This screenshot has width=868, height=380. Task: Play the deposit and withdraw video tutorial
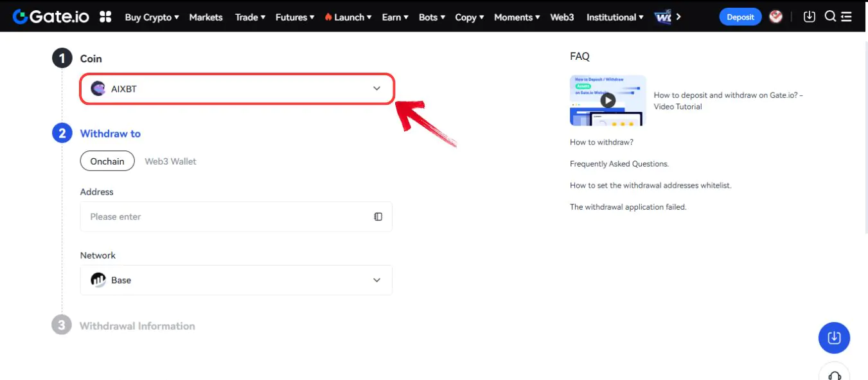[608, 100]
